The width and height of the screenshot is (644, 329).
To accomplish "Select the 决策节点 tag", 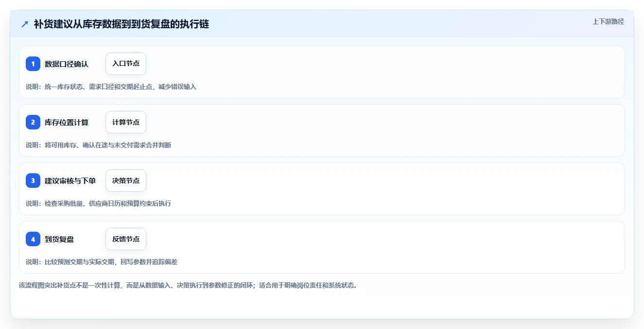I will (126, 181).
